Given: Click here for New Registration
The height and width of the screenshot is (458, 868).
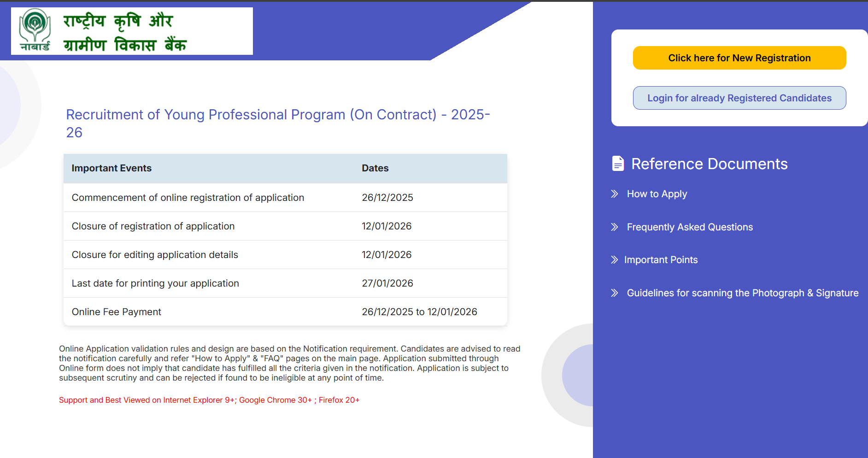Looking at the screenshot, I should [x=739, y=58].
